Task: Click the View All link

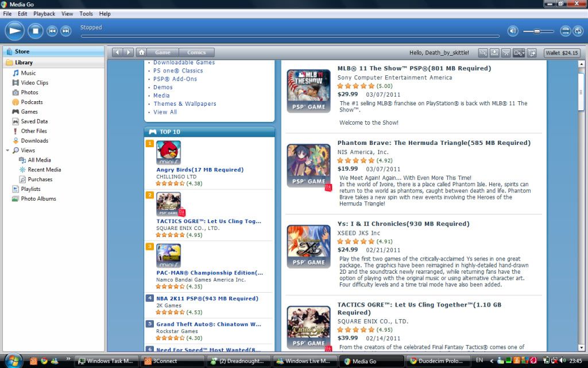Action: pos(165,112)
